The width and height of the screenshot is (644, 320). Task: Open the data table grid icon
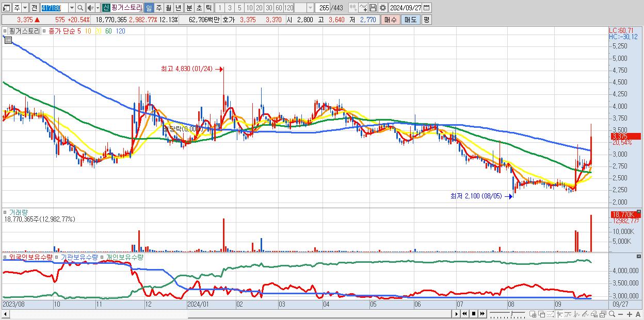click(7, 40)
